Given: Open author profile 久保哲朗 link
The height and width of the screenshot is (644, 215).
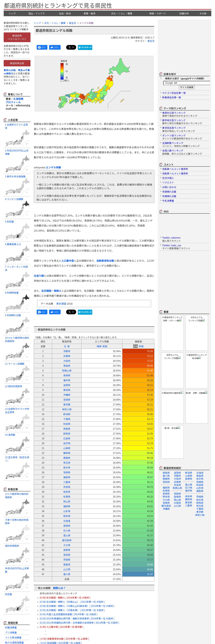Looking at the screenshot, I should pyautogui.click(x=18, y=99).
